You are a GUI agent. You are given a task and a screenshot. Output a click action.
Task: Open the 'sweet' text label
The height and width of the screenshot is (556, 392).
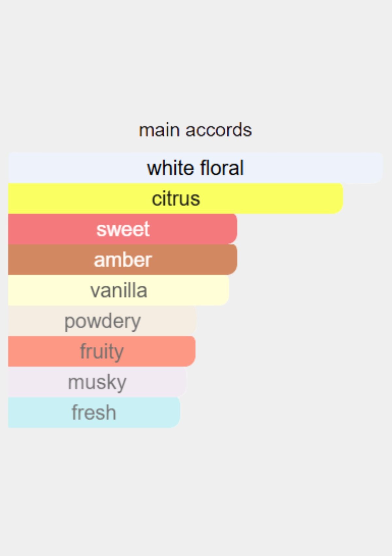[123, 229]
